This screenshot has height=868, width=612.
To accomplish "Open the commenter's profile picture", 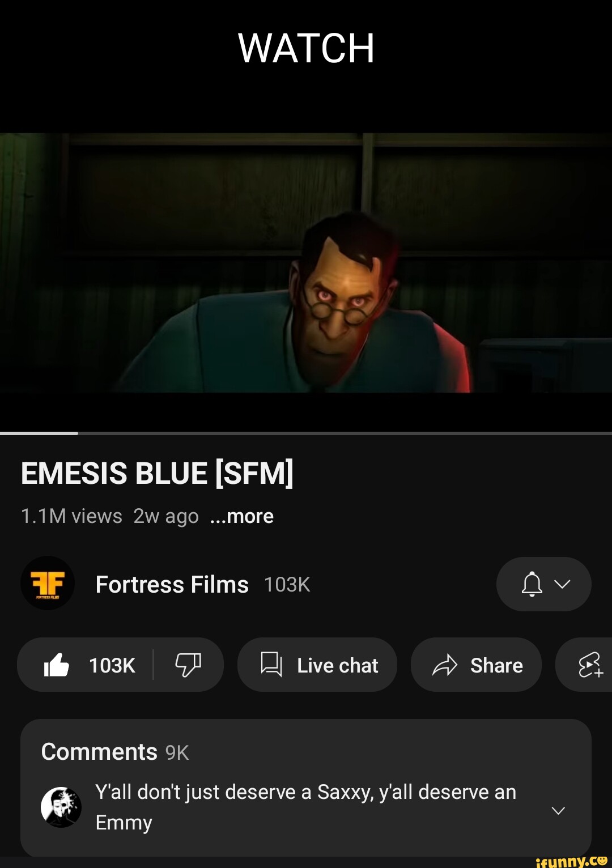I will pyautogui.click(x=61, y=807).
